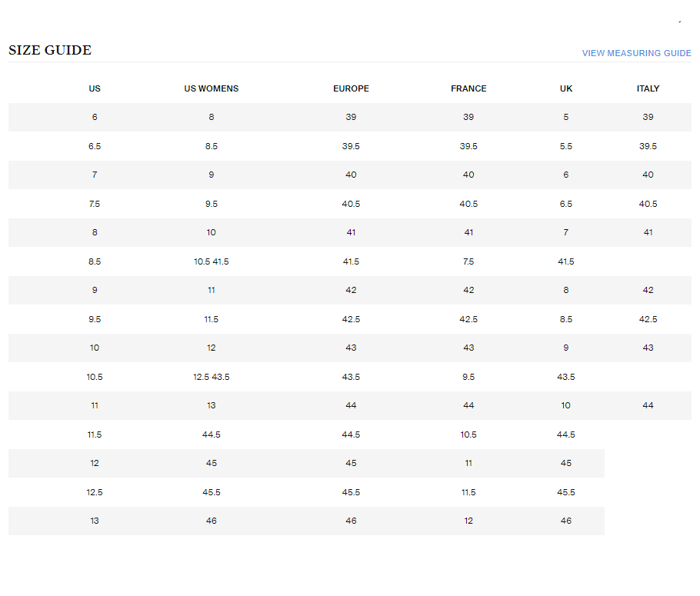Select the US Womens column header
700x596 pixels.
pos(212,88)
